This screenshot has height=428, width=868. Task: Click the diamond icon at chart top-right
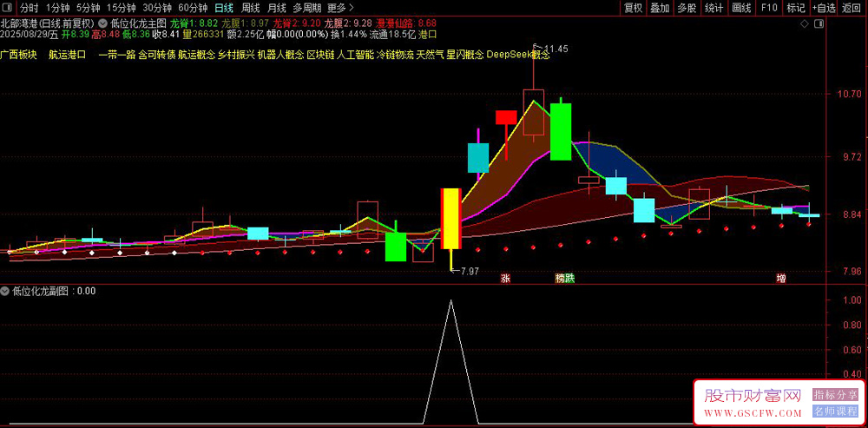tap(805, 24)
